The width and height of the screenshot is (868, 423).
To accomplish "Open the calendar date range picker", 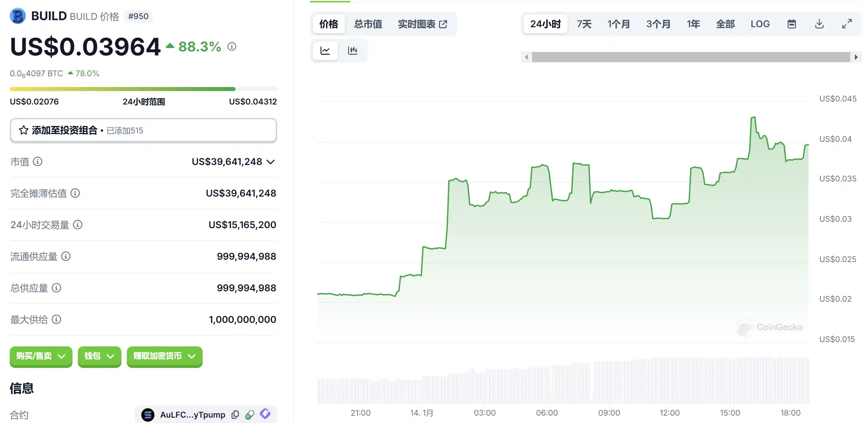I will point(792,24).
